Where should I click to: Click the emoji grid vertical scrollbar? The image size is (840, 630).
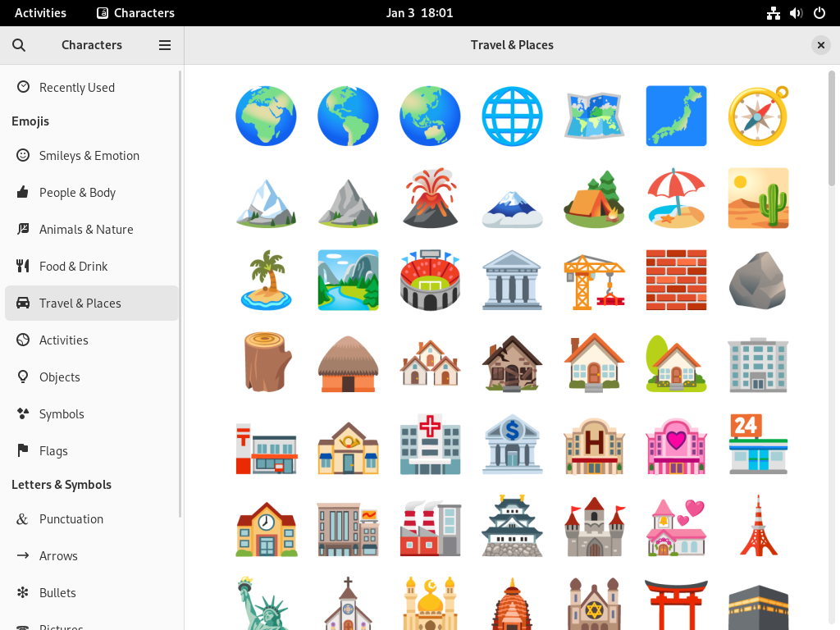pyautogui.click(x=832, y=129)
